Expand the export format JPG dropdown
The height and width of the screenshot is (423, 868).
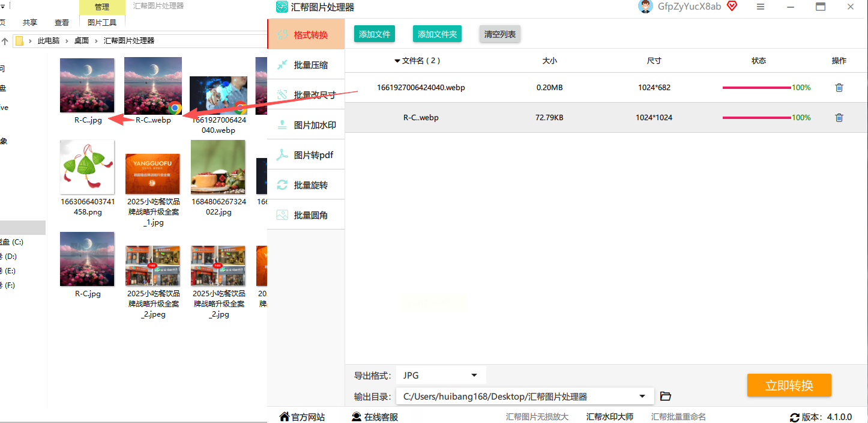(474, 376)
